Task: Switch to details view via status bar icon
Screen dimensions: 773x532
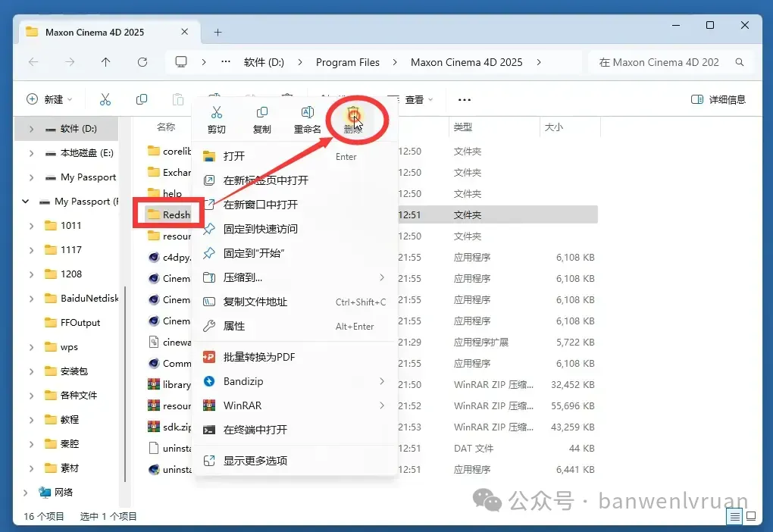Action: (734, 516)
